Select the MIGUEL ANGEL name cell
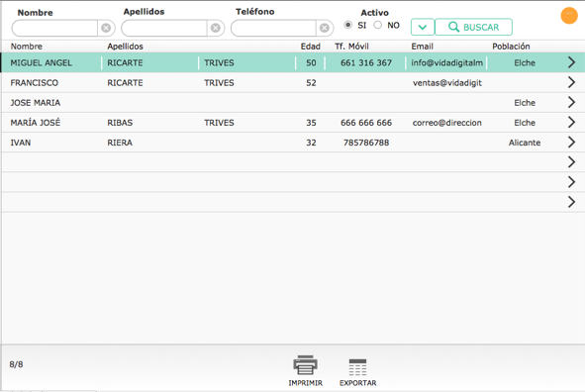Screen dimensions: 585x392 [41, 62]
